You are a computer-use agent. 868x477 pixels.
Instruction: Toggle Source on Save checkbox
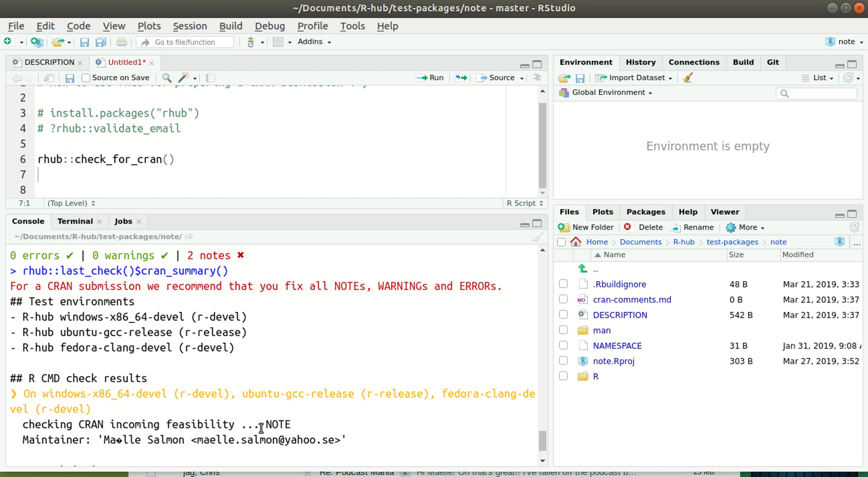[x=86, y=78]
